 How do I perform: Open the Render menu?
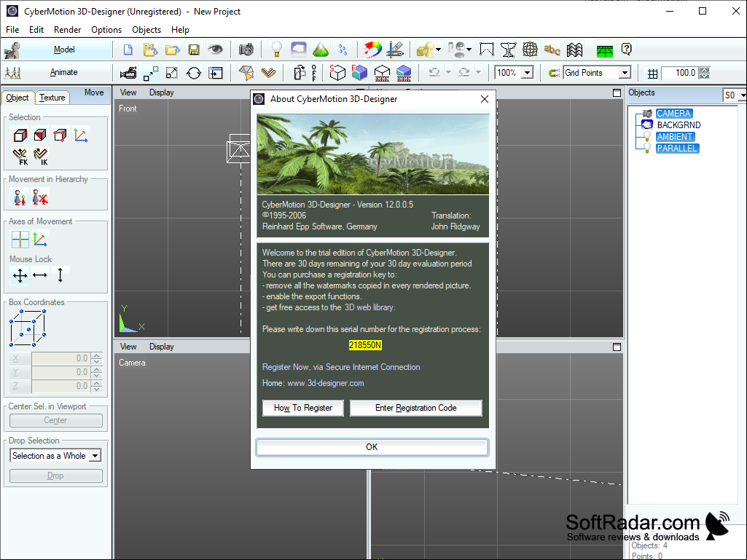tap(67, 30)
